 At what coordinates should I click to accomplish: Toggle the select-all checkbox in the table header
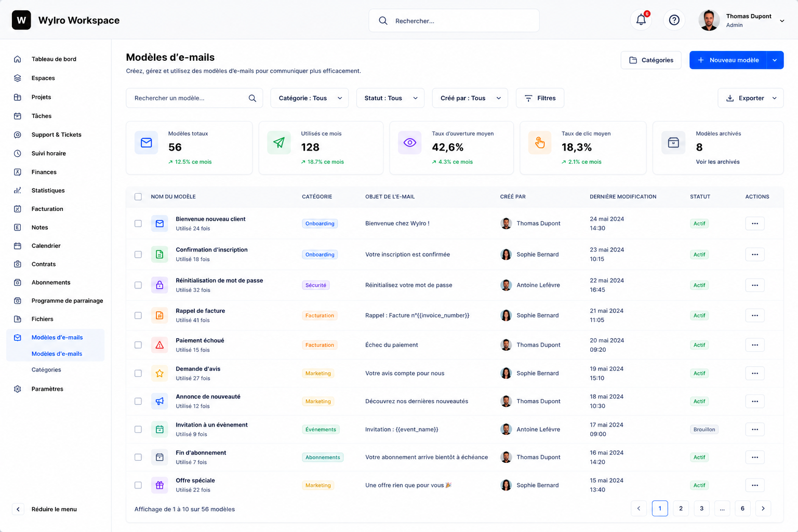[138, 197]
